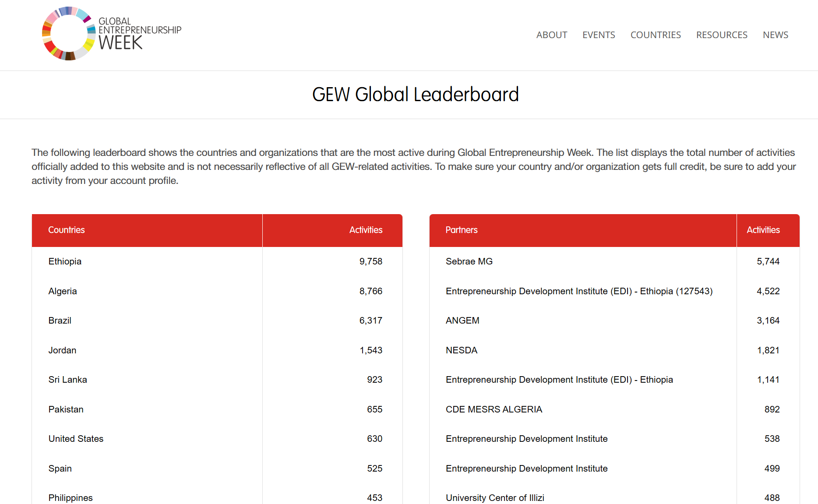Click the Sebrae MG partner

click(x=469, y=261)
